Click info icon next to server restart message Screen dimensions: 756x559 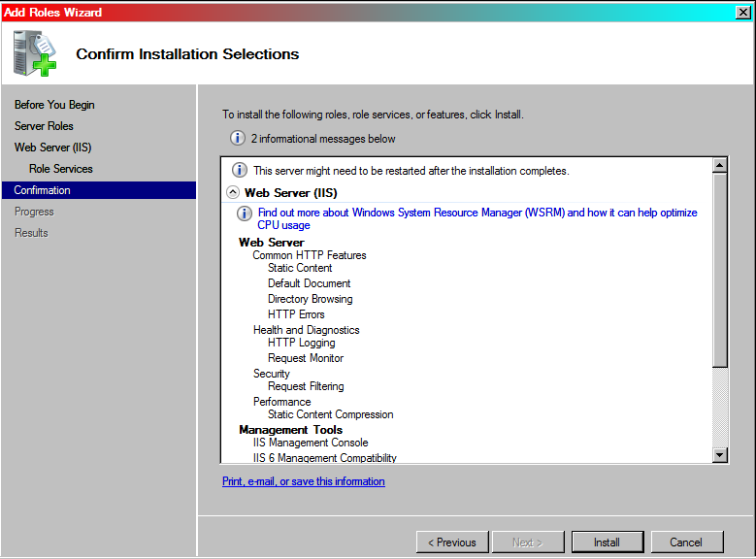click(240, 170)
